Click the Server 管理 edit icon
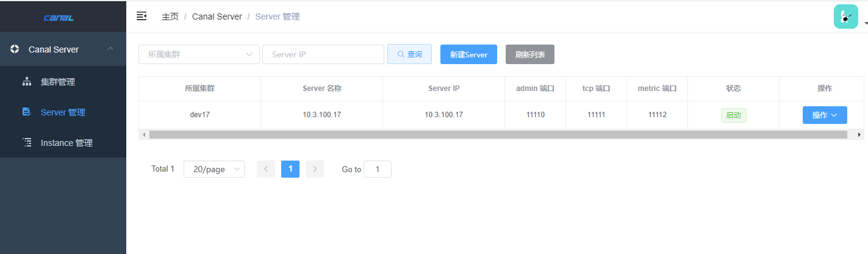This screenshot has width=868, height=254. (x=27, y=112)
